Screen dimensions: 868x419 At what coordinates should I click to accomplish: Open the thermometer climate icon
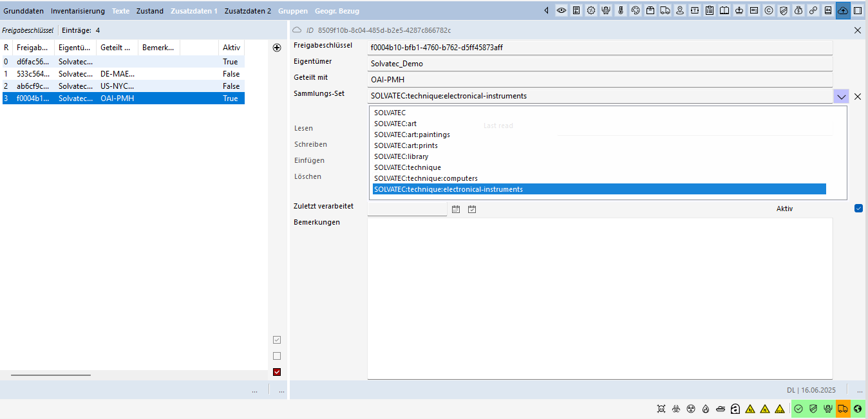(621, 10)
